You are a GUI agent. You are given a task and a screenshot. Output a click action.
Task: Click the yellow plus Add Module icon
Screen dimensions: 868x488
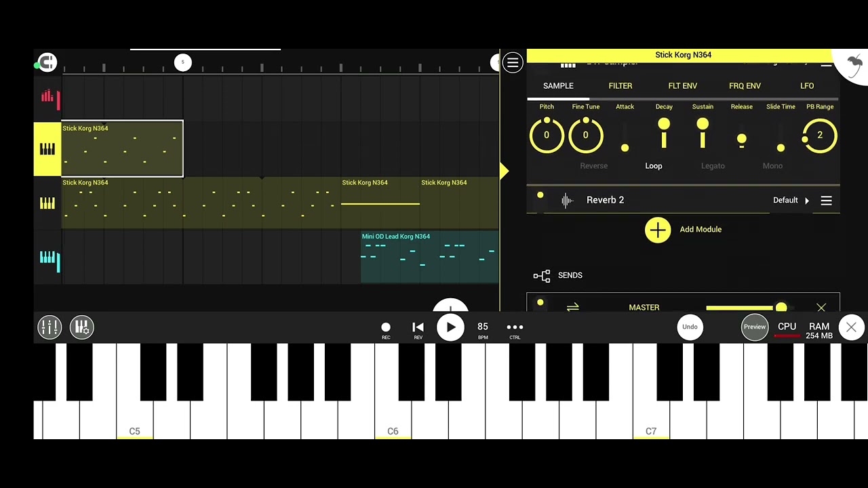click(x=657, y=230)
